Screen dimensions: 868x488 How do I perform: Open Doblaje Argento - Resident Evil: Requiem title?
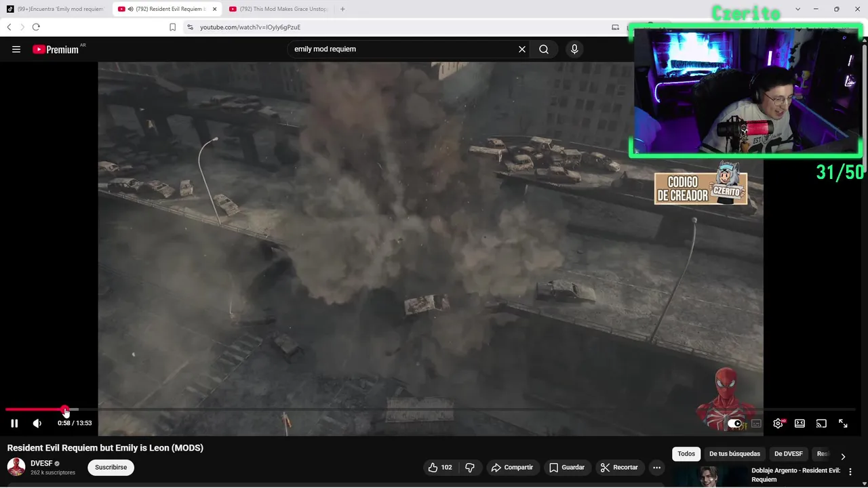(x=796, y=474)
